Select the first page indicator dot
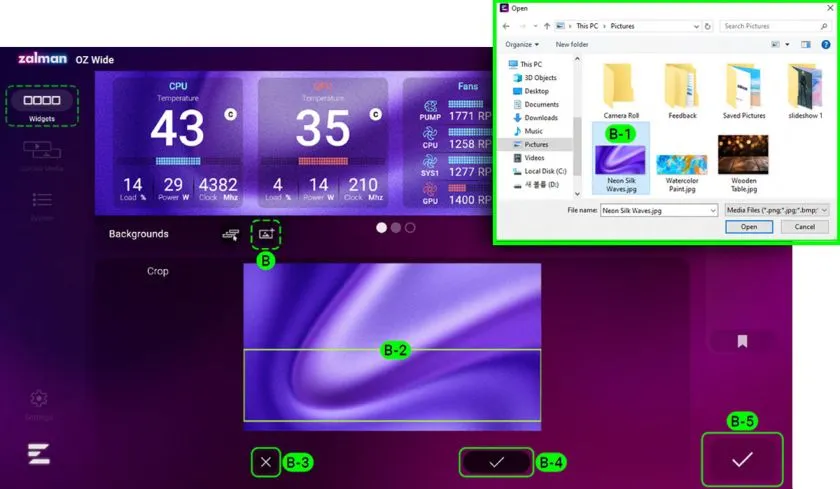Image resolution: width=840 pixels, height=489 pixels. tap(381, 228)
